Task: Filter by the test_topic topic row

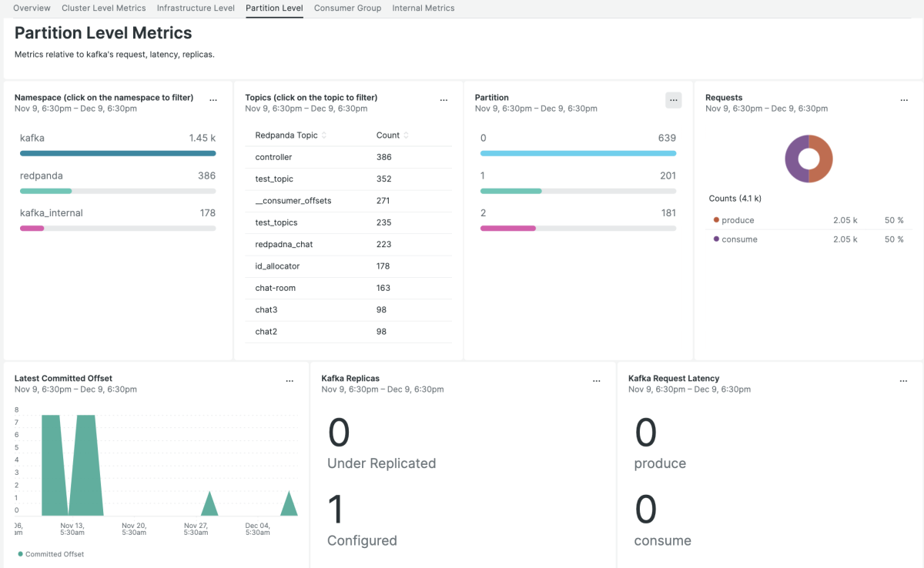Action: tap(274, 179)
